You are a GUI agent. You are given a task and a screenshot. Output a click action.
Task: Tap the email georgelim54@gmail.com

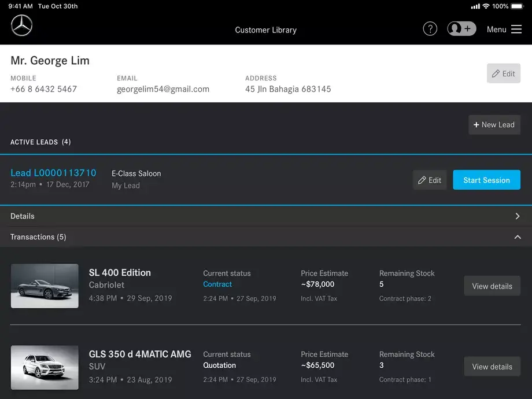[163, 89]
